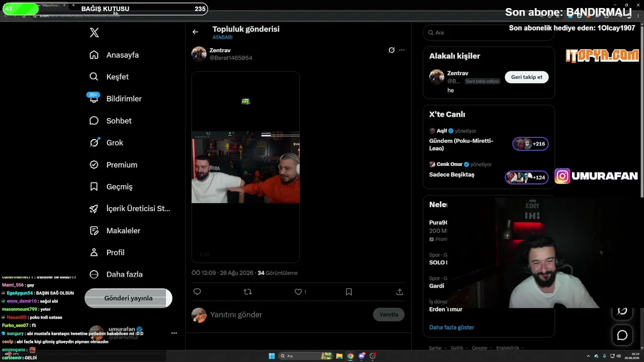Click the repost icon under the post
644x362 pixels.
tap(248, 292)
